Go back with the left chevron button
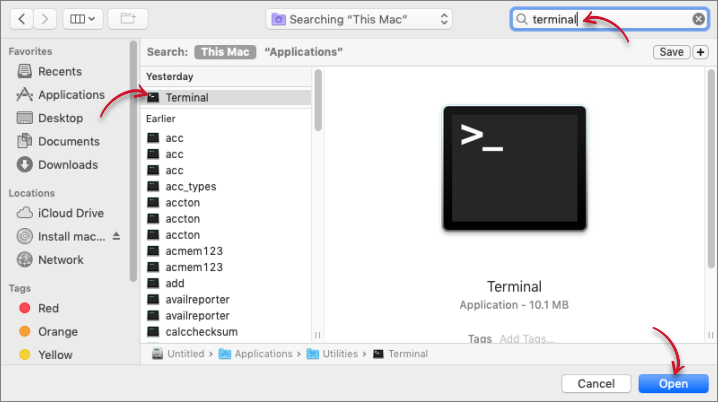Image resolution: width=718 pixels, height=402 pixels. (x=22, y=19)
